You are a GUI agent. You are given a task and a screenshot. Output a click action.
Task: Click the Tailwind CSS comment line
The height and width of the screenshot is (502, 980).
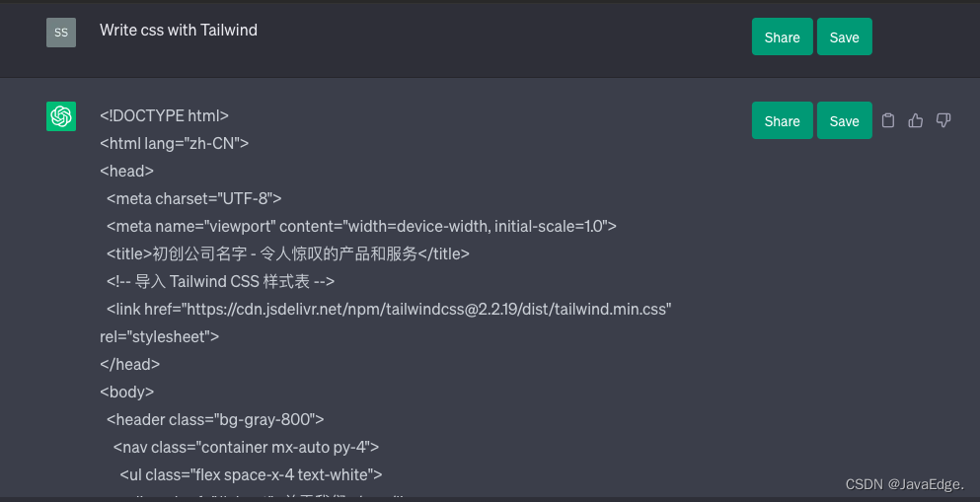coord(220,281)
